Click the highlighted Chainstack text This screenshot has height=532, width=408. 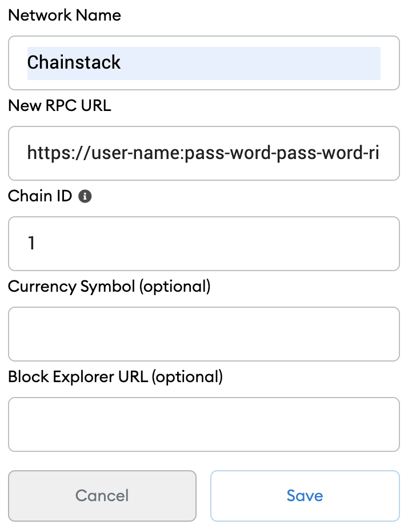click(74, 62)
